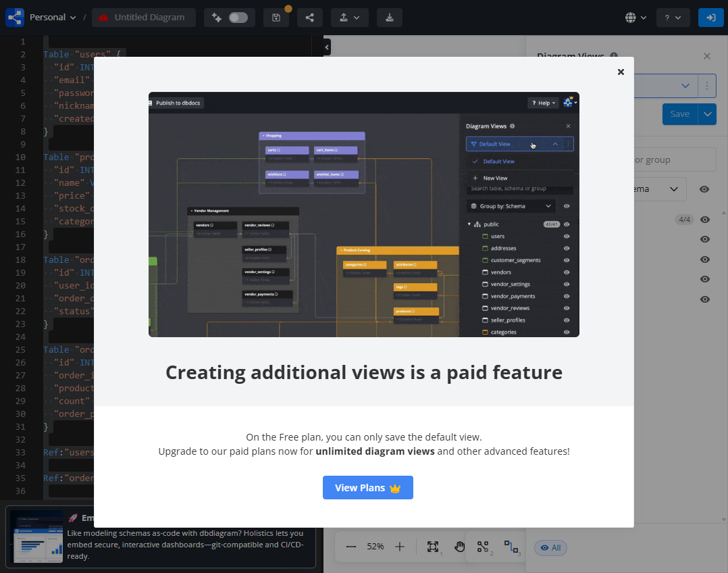Click the Holistics promo description text
The image size is (728, 573).
(x=186, y=545)
